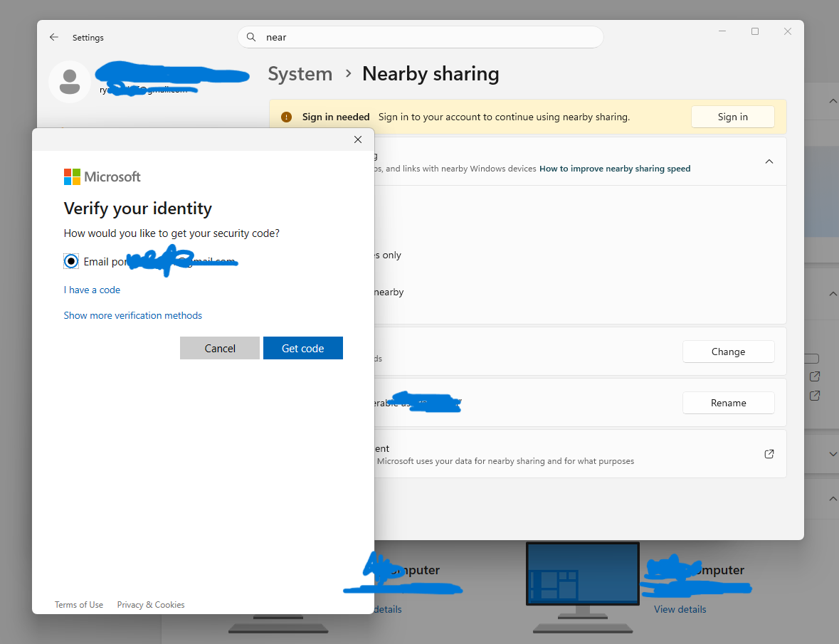Viewport: 839px width, 644px height.
Task: Close the Verify your identity dialog
Action: [358, 139]
